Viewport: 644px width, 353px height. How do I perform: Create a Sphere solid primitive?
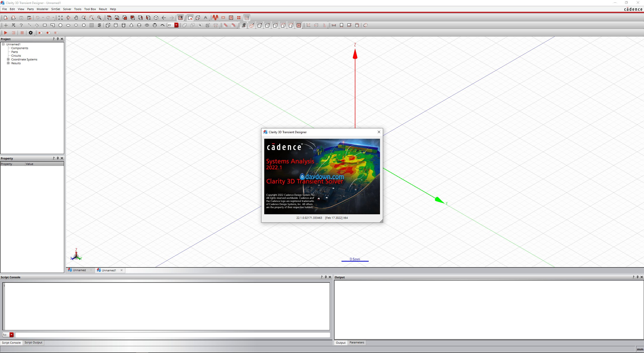click(139, 25)
